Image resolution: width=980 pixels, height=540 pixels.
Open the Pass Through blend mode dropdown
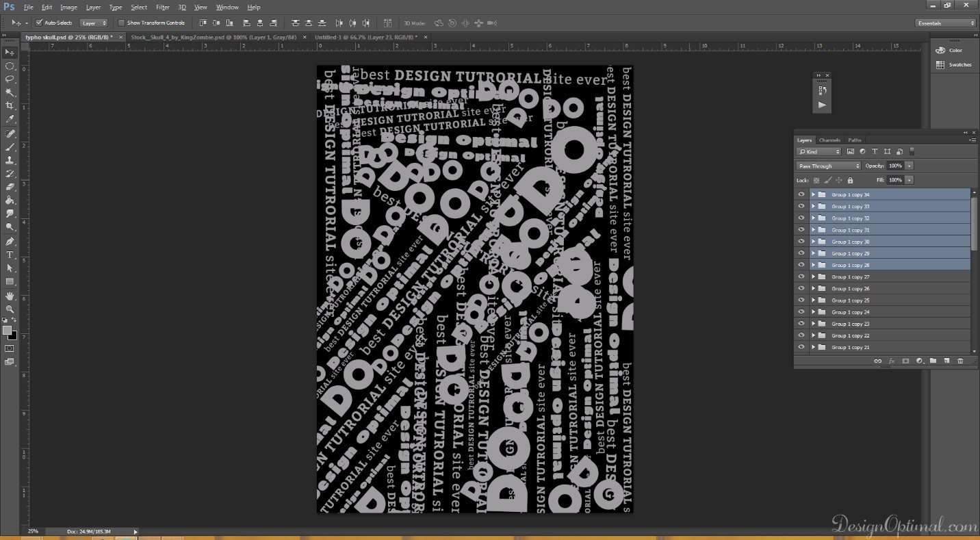pos(828,166)
